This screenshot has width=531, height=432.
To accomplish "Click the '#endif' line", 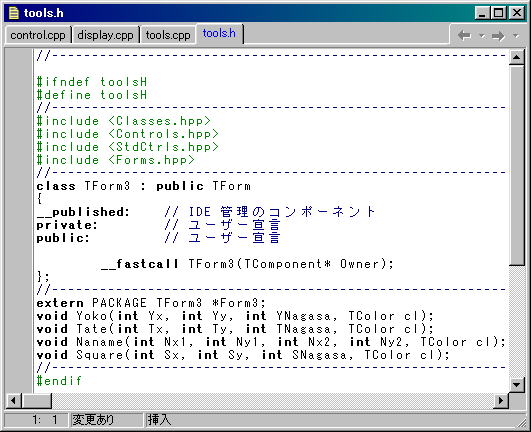I will pyautogui.click(x=59, y=381).
